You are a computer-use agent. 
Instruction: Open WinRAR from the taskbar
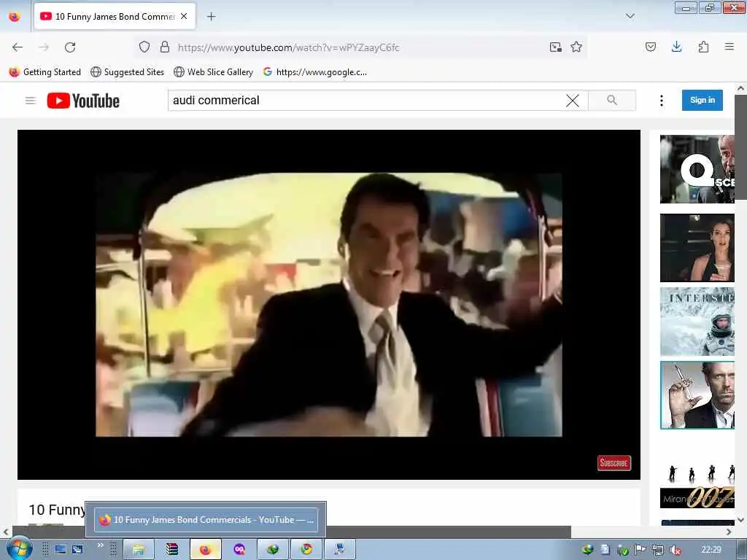[172, 550]
